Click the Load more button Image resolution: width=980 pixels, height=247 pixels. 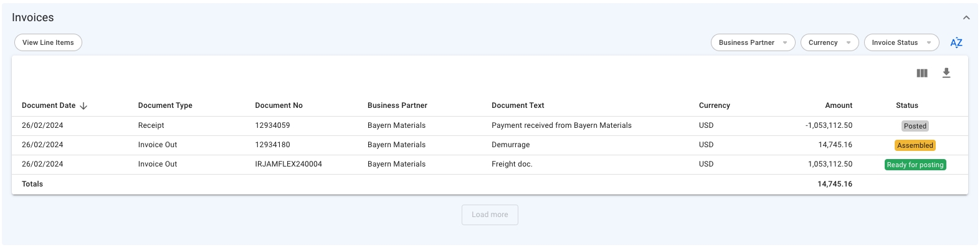[x=490, y=215]
